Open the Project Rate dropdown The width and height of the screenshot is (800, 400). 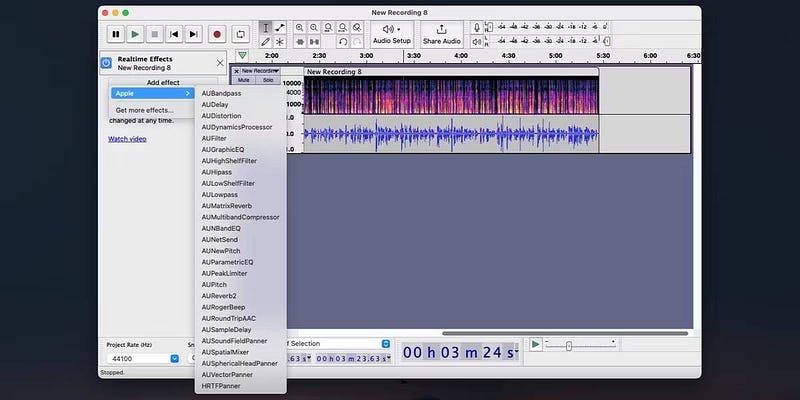coord(174,357)
